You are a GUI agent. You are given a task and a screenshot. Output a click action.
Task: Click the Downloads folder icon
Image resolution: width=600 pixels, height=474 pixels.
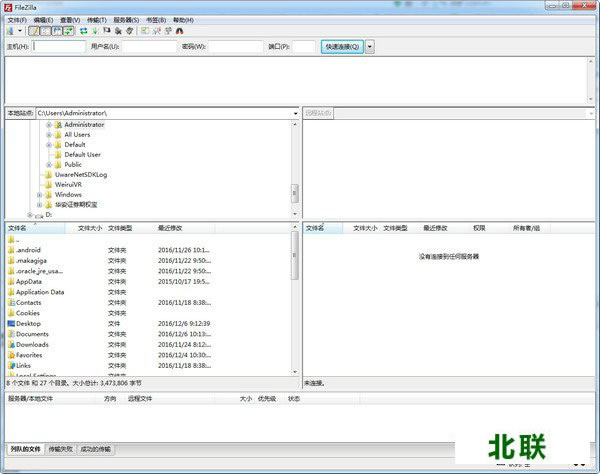11,345
